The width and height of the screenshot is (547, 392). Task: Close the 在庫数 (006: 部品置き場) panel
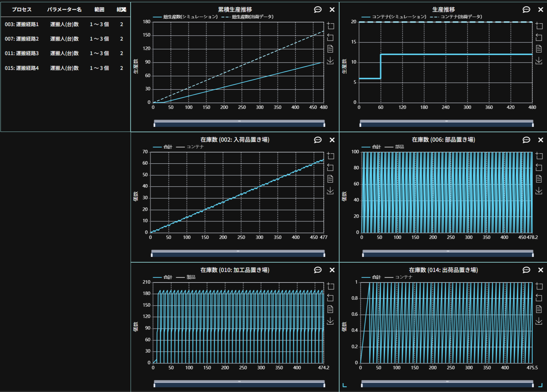coord(541,140)
